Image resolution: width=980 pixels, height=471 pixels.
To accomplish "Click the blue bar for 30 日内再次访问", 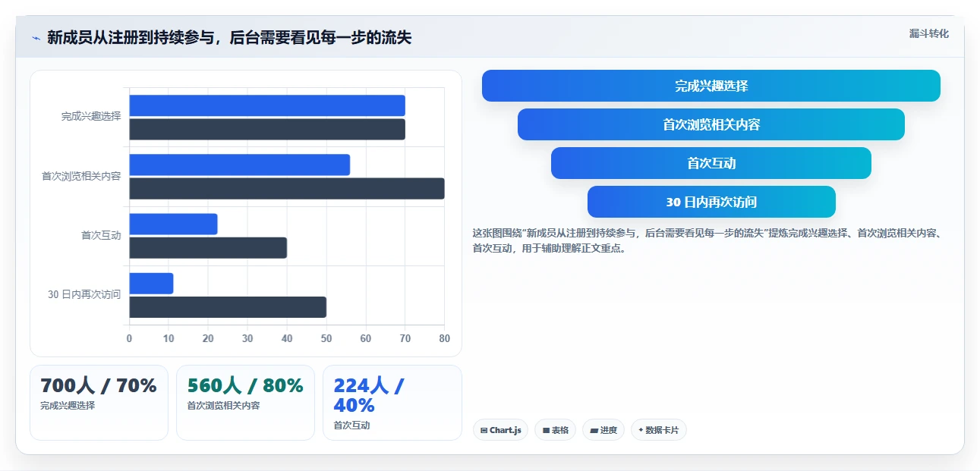I will point(152,284).
